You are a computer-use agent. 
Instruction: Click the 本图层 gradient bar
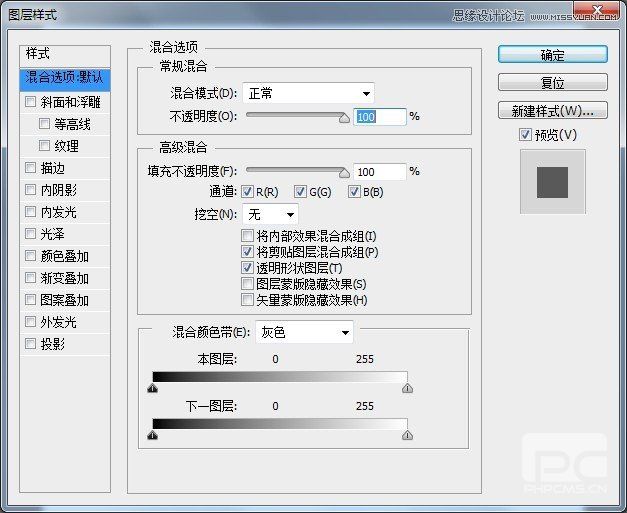click(x=280, y=377)
